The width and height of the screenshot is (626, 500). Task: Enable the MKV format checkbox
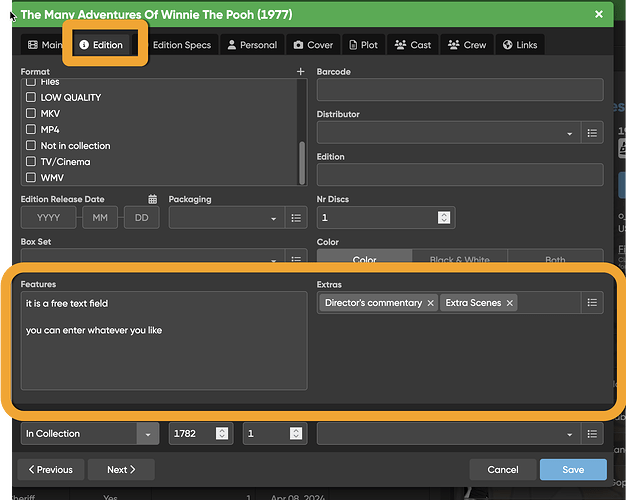(31, 114)
